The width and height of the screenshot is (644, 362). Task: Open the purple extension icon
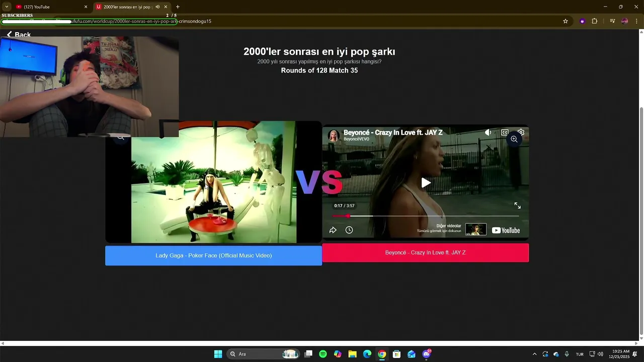tap(582, 21)
